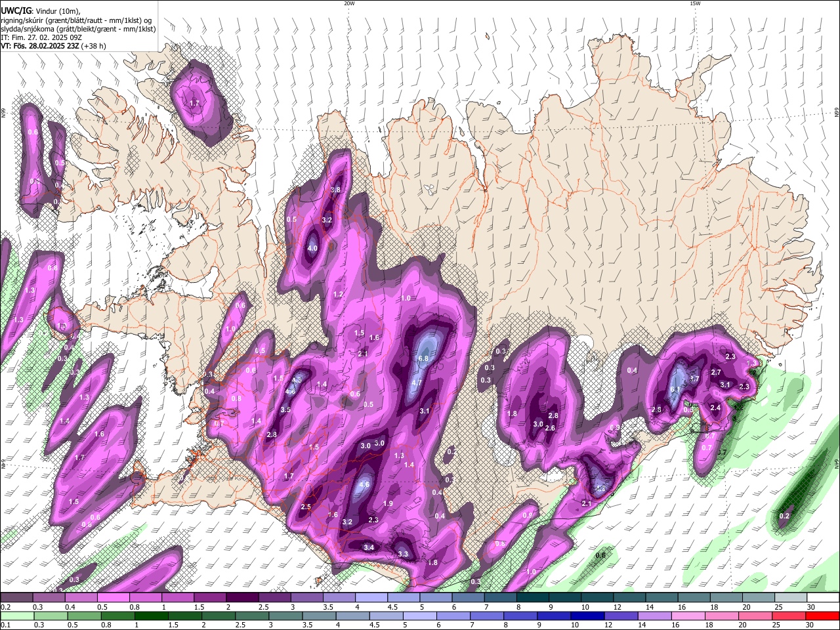This screenshot has height=630, width=840.
Task: Click the pale green 0.1 swatch, lower scale
Action: 16,616
